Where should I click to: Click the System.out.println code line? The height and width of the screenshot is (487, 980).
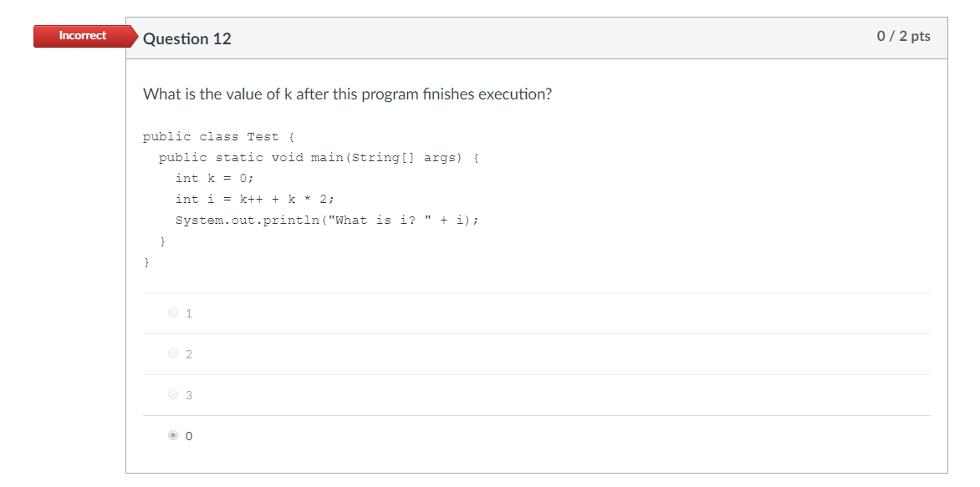coord(327,221)
